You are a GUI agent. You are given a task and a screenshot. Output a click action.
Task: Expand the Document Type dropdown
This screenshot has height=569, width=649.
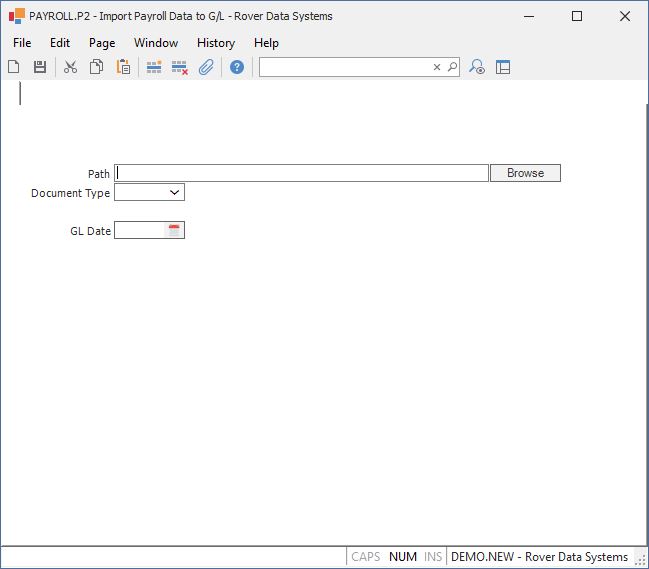[174, 192]
